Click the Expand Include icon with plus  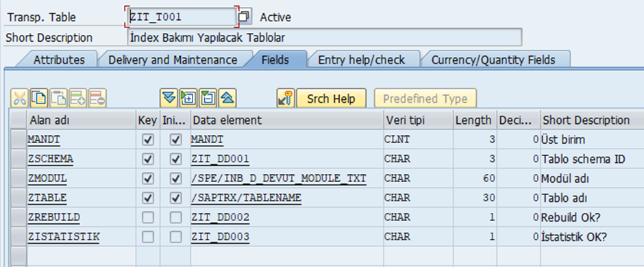click(x=188, y=99)
